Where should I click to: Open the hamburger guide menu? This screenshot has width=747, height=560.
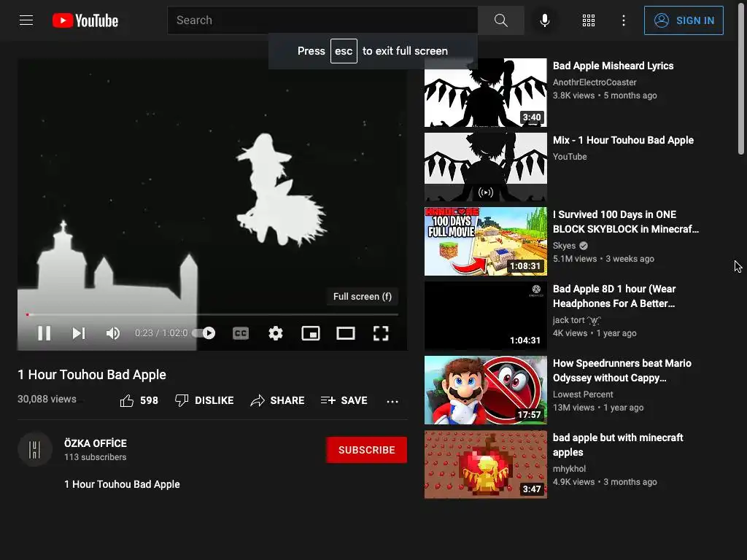click(x=26, y=20)
